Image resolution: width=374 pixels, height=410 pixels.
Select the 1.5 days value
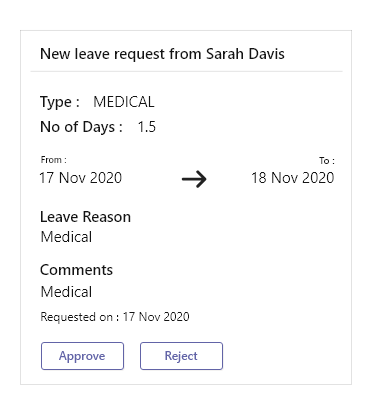pos(147,127)
